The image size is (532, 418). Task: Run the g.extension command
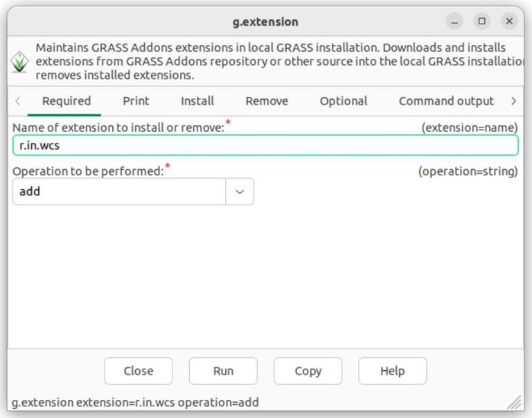pos(223,371)
